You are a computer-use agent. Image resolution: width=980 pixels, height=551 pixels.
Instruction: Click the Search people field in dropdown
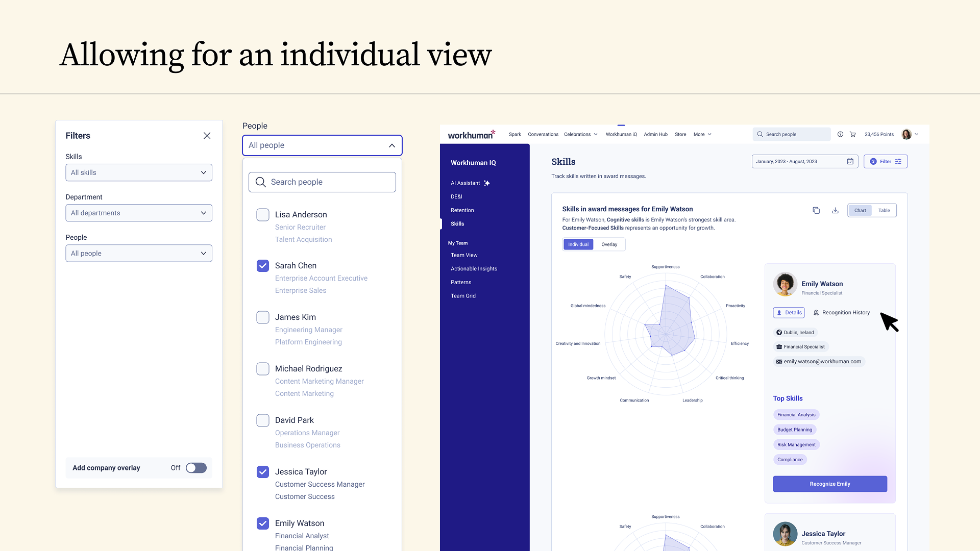point(322,182)
